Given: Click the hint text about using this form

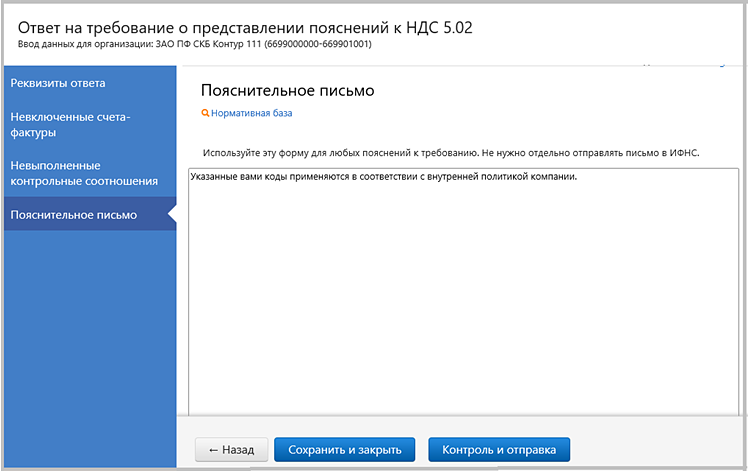Looking at the screenshot, I should tap(450, 153).
